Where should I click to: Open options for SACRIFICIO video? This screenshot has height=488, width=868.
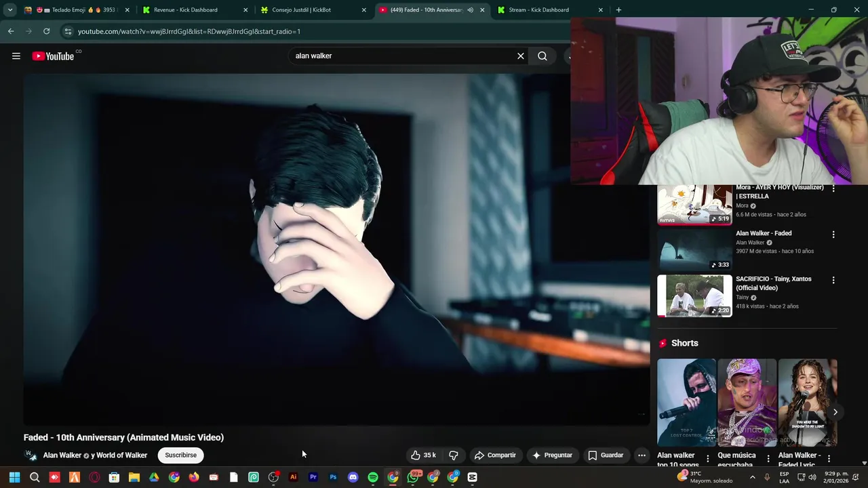pos(833,280)
